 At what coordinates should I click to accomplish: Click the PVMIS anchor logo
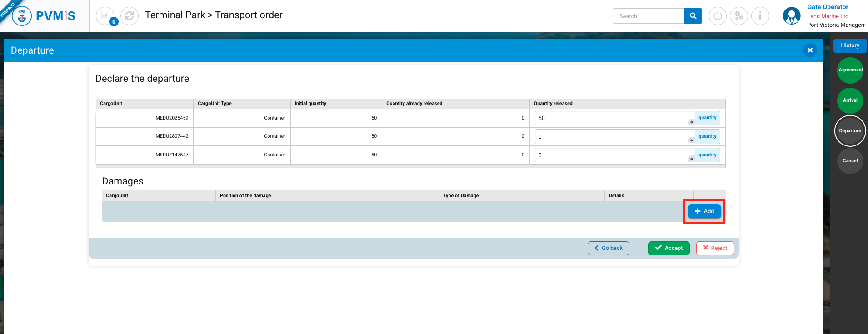click(21, 16)
